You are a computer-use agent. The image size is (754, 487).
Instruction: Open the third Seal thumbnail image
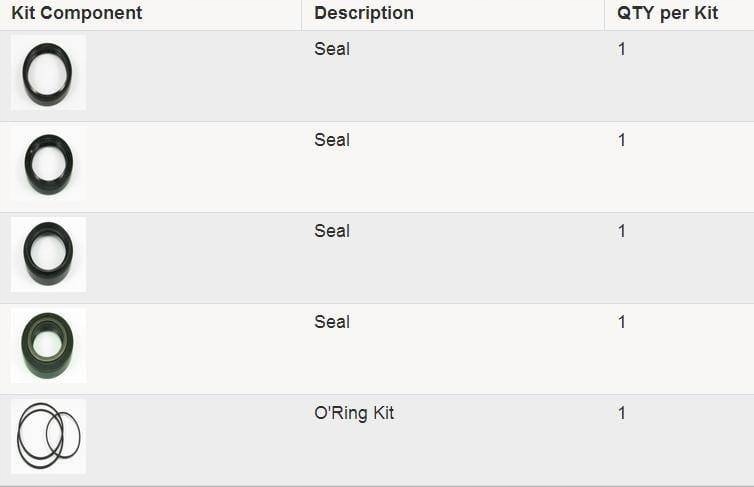49,254
